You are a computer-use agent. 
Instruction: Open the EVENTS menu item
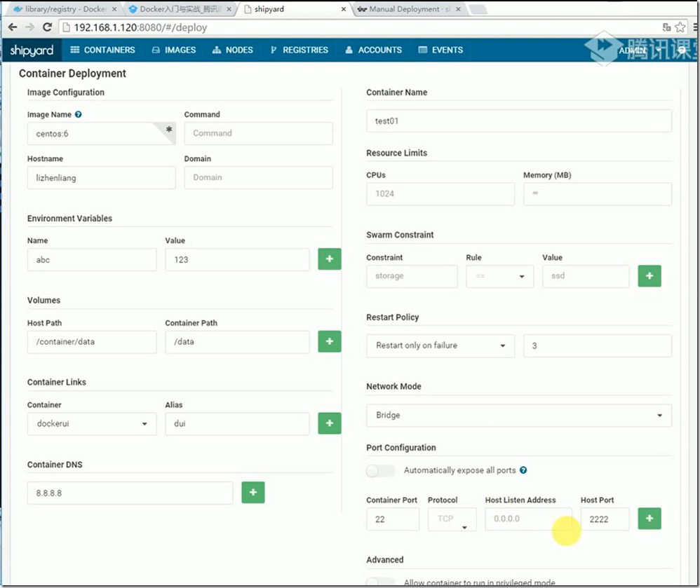click(440, 50)
